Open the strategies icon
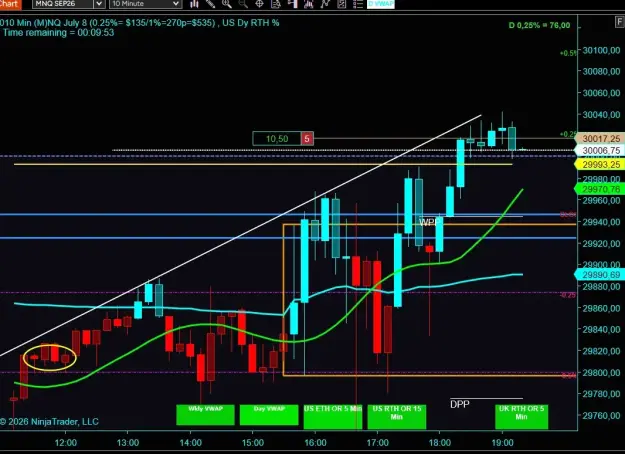Screen dimensions: 625x454 click(x=325, y=4)
